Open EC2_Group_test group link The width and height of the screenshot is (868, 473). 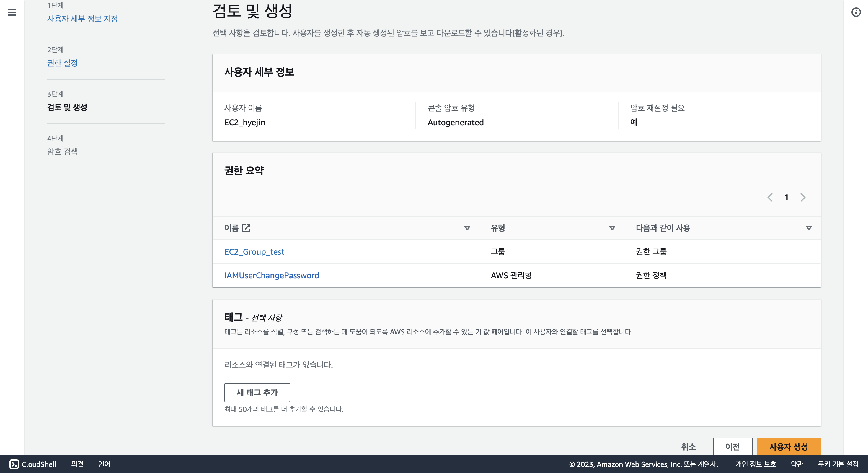pos(254,252)
